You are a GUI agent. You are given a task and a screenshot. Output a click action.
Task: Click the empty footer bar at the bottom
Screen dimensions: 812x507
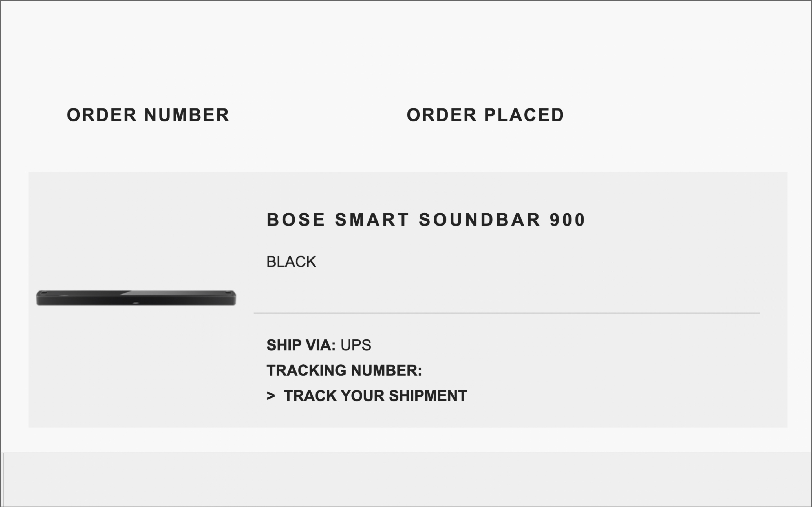coord(406,479)
